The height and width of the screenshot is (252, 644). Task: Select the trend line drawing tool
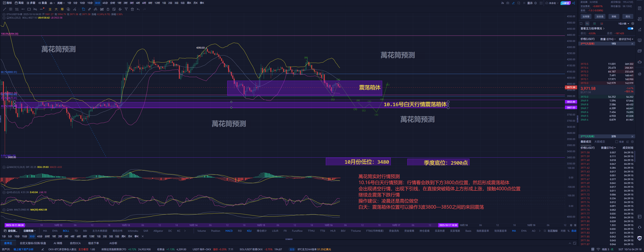[x=5, y=9]
